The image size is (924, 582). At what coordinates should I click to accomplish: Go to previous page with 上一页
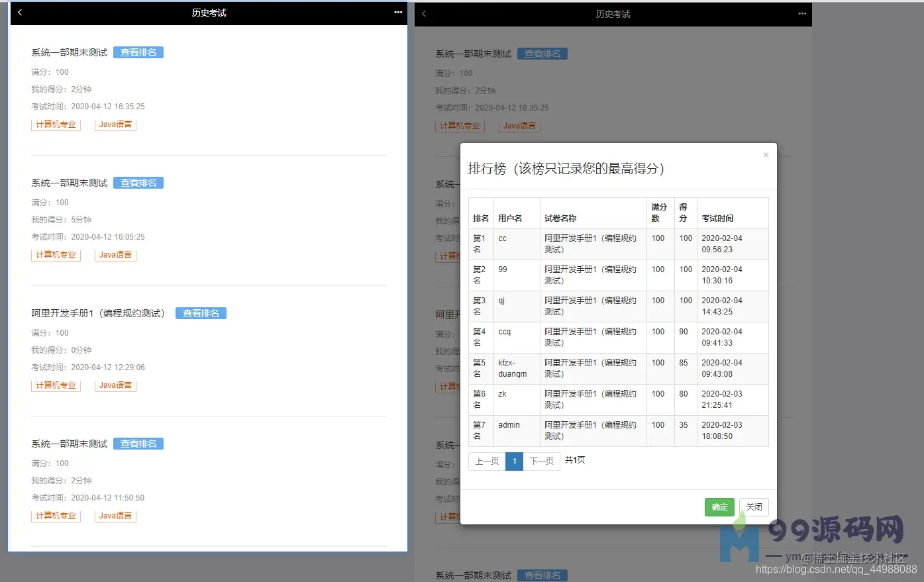coord(487,461)
